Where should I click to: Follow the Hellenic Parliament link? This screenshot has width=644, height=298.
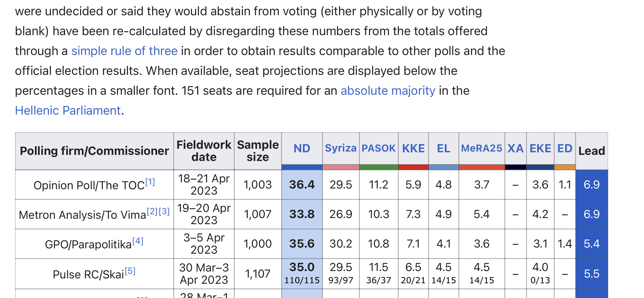click(x=68, y=111)
